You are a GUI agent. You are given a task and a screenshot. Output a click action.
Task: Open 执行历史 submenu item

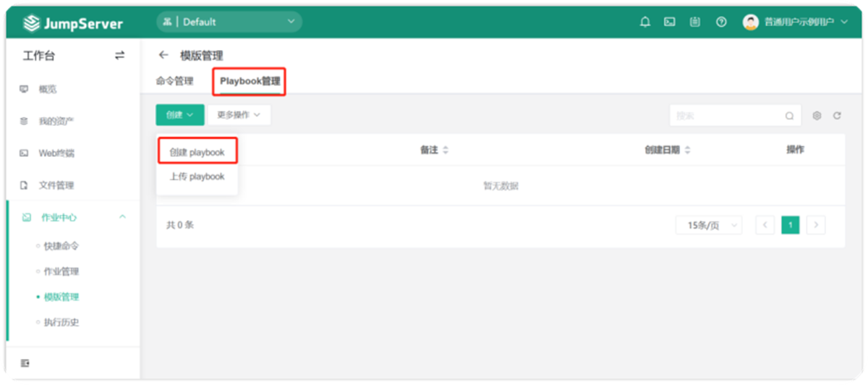pyautogui.click(x=61, y=322)
